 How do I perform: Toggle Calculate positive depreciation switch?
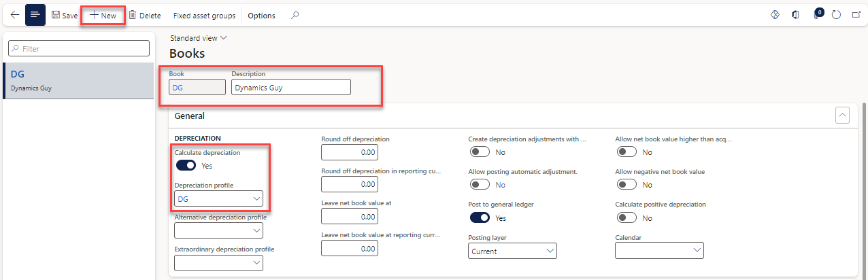(x=627, y=217)
